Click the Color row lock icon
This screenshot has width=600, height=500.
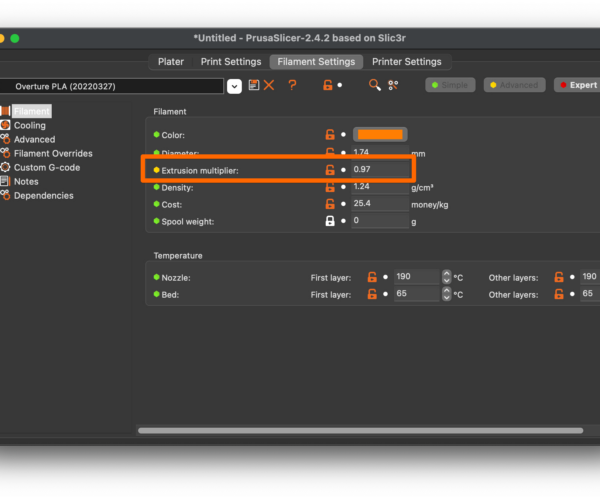(330, 135)
